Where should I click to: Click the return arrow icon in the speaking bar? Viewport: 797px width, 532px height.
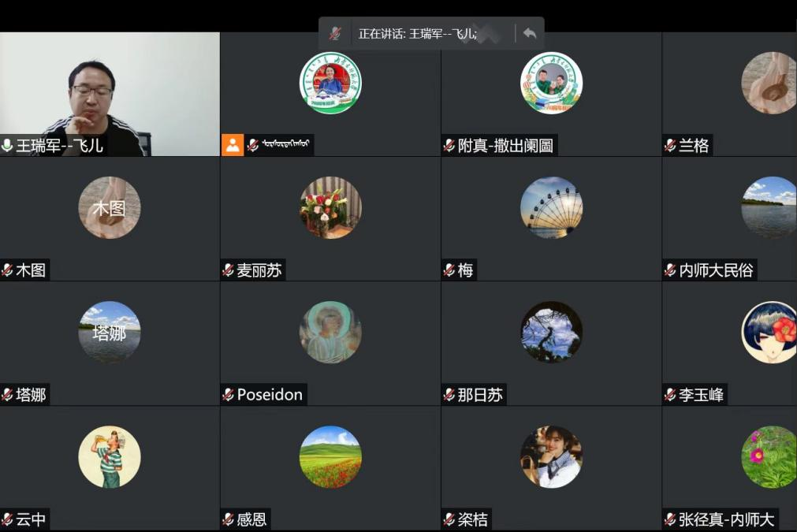[x=530, y=33]
